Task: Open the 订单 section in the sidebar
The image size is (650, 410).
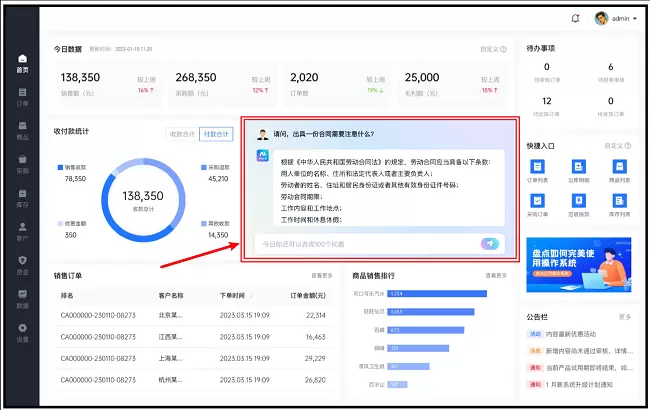Action: [x=22, y=96]
